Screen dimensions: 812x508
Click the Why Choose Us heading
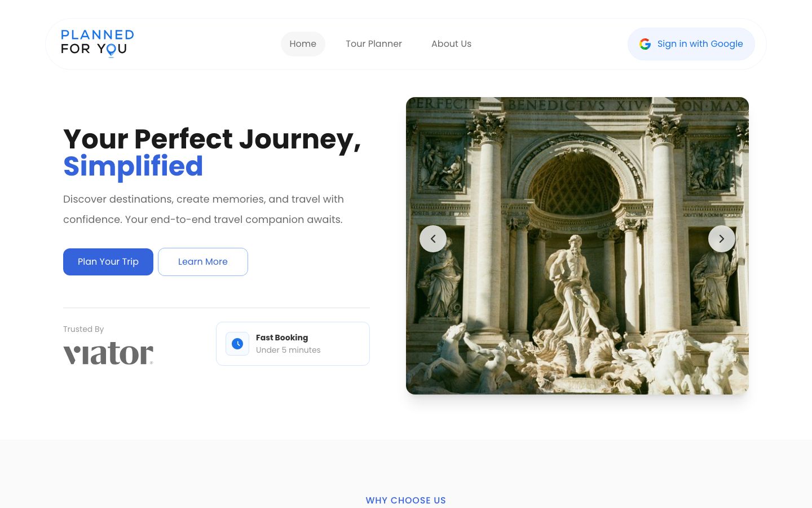click(x=406, y=500)
